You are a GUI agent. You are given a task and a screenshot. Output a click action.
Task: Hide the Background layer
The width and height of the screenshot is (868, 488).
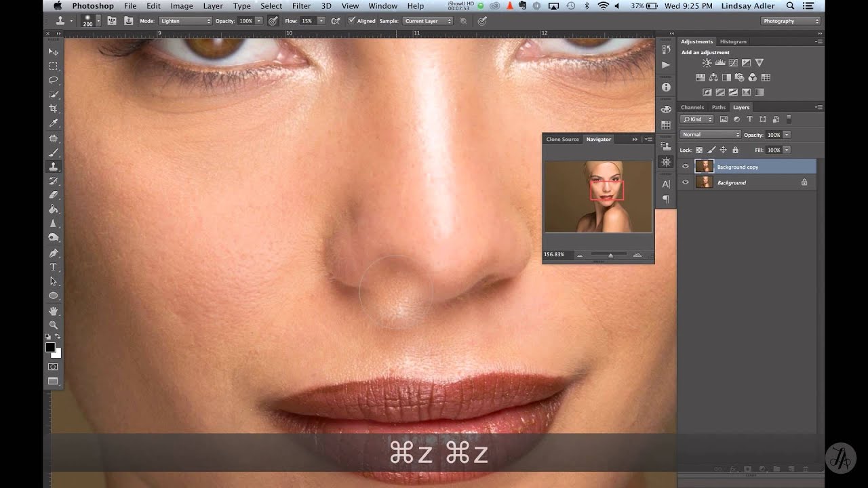pyautogui.click(x=686, y=182)
